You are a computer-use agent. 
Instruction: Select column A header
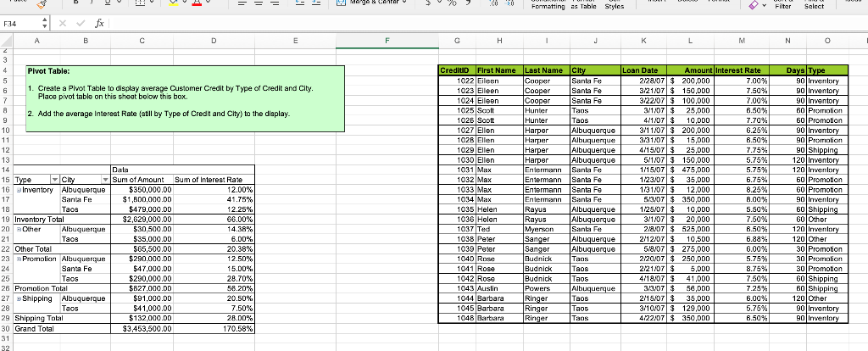coord(36,41)
